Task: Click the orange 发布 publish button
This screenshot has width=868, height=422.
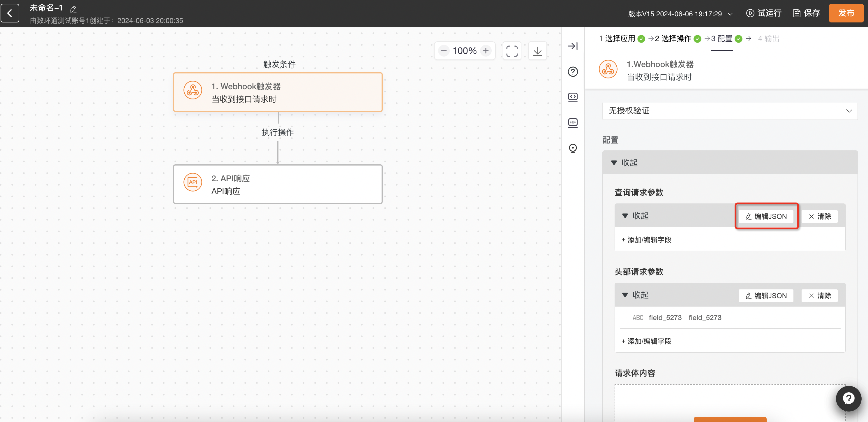Action: pyautogui.click(x=846, y=13)
